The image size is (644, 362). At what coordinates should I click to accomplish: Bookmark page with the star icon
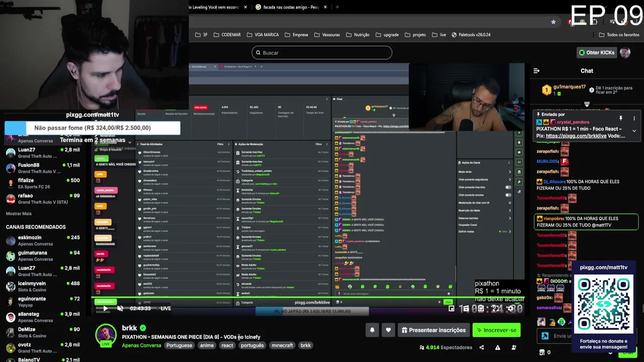pyautogui.click(x=553, y=22)
